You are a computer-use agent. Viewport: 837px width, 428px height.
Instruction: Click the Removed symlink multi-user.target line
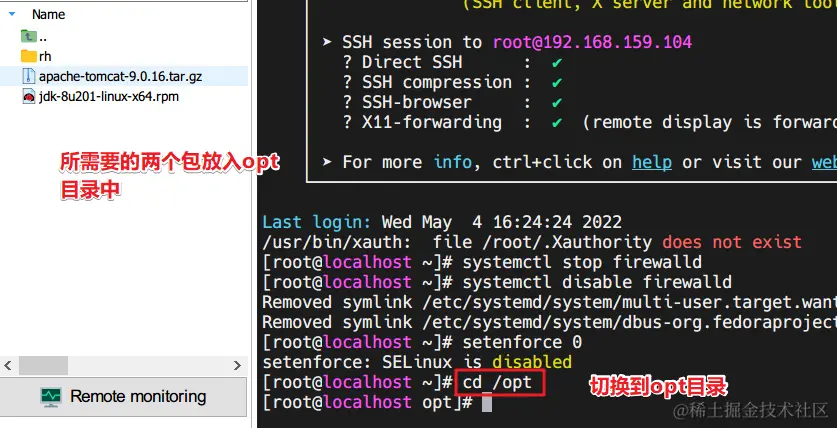coord(549,302)
